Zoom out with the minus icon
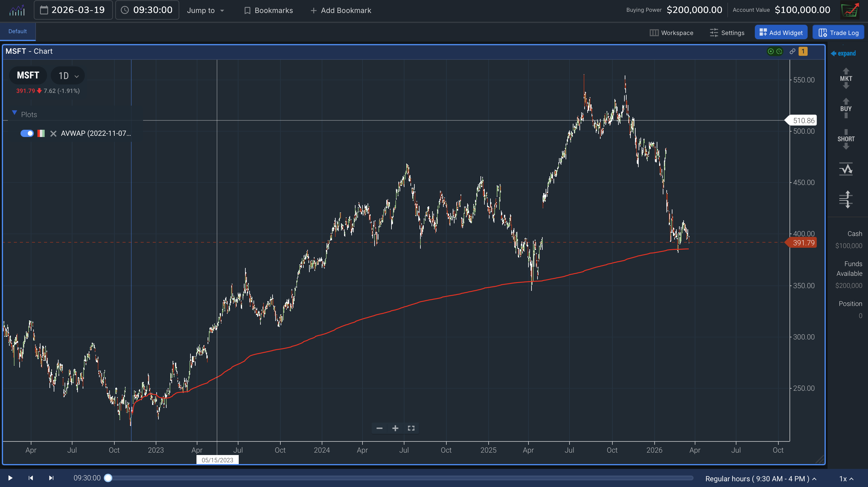868x487 pixels. pos(379,428)
